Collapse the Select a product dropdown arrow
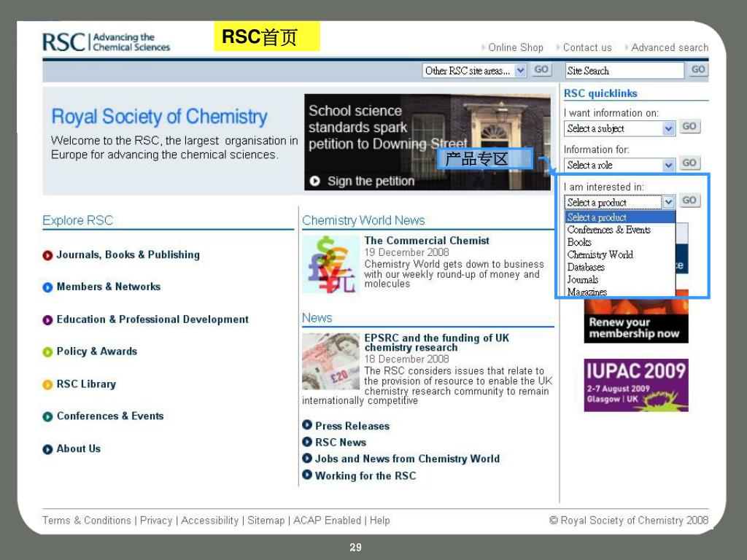Image resolution: width=747 pixels, height=560 pixels. (669, 203)
